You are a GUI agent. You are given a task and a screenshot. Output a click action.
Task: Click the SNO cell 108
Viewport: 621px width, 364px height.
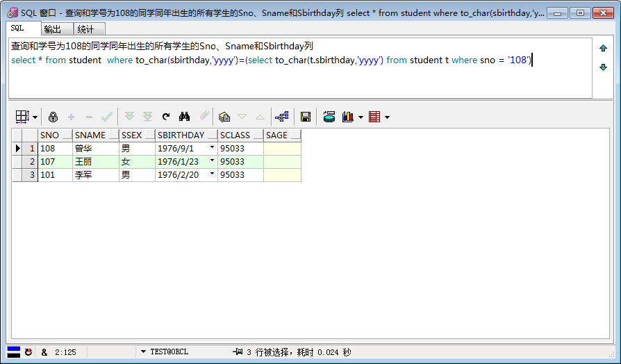(55, 149)
